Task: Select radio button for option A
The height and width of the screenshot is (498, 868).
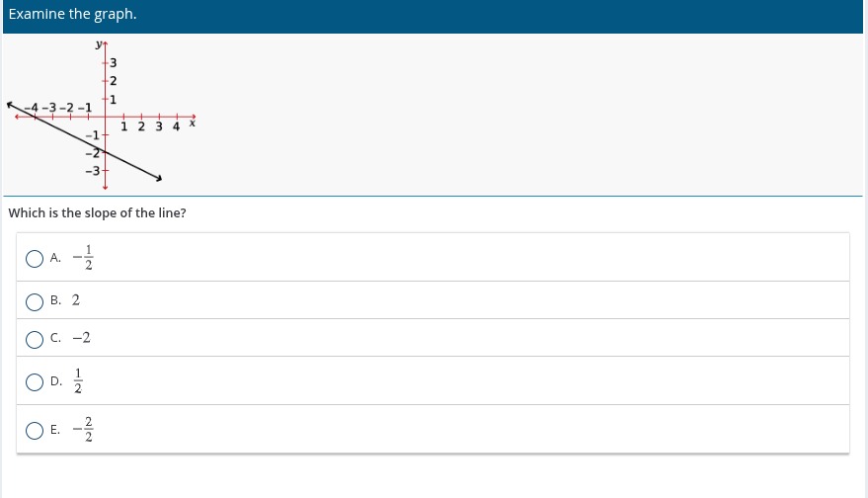Action: tap(35, 259)
